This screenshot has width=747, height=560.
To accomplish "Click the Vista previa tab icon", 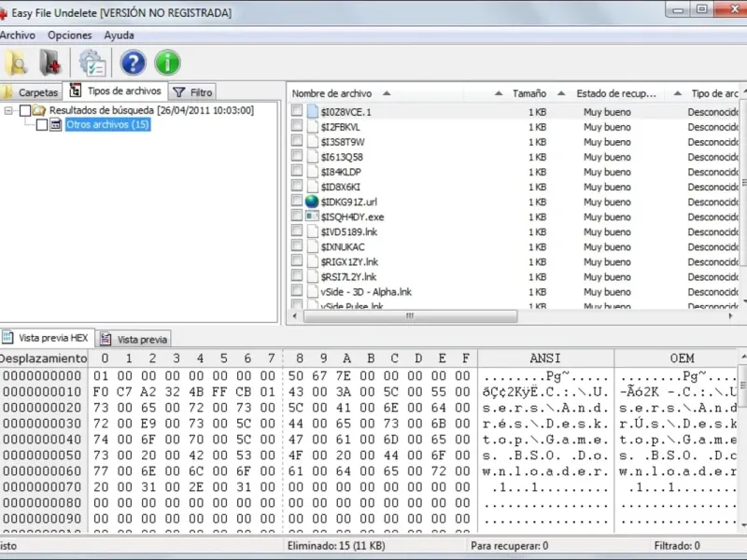I will [x=106, y=339].
